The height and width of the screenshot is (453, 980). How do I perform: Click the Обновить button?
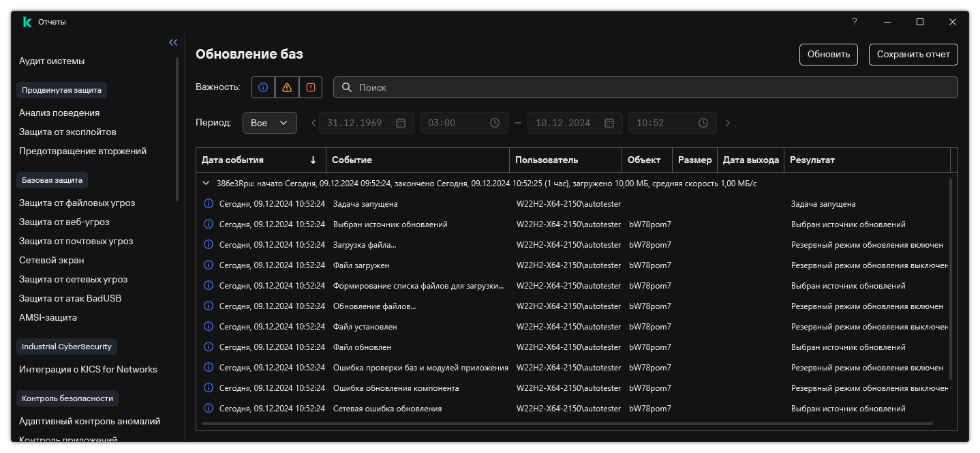(x=828, y=55)
